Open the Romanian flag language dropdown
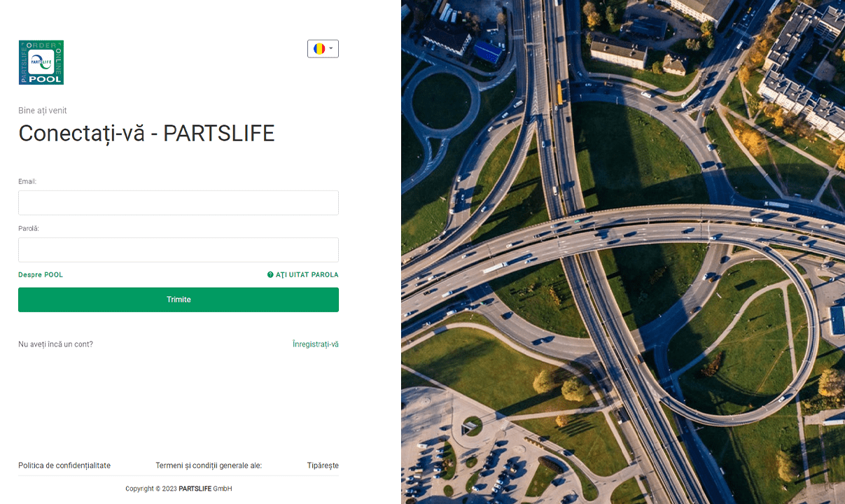This screenshot has height=504, width=845. tap(323, 48)
